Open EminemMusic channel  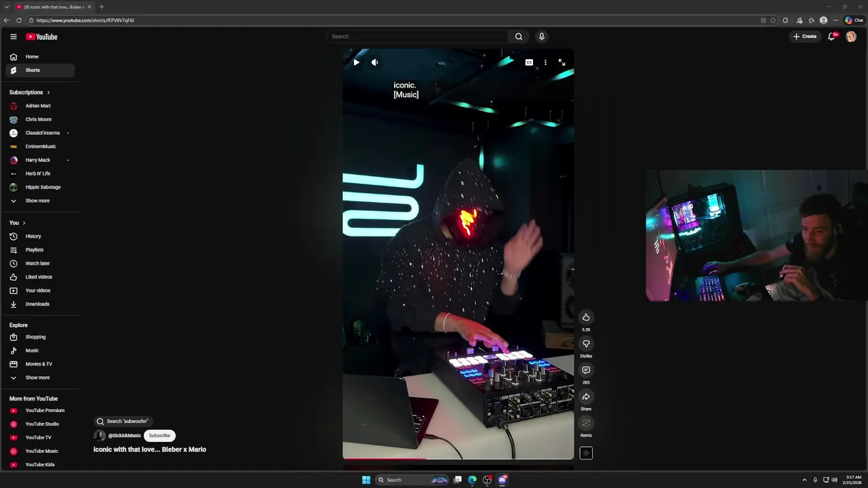(40, 146)
